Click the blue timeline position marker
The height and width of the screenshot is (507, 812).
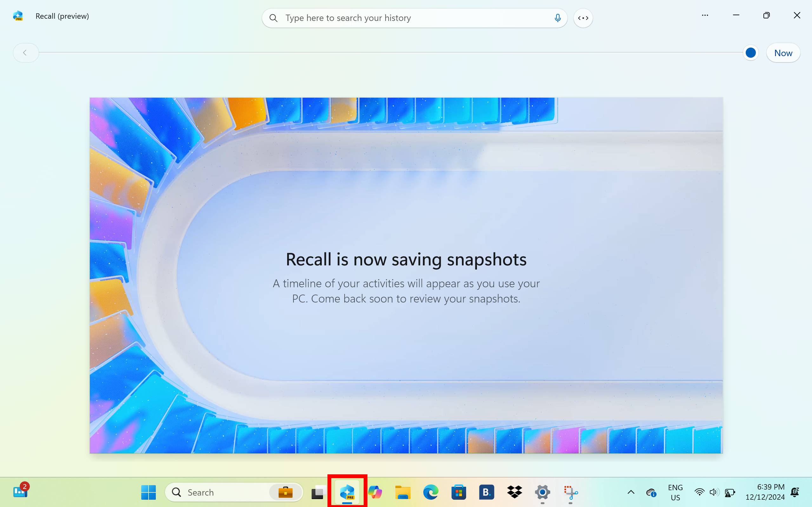coord(750,53)
